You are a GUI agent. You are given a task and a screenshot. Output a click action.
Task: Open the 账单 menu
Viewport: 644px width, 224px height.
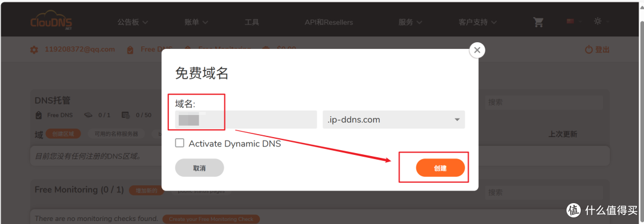tap(196, 22)
